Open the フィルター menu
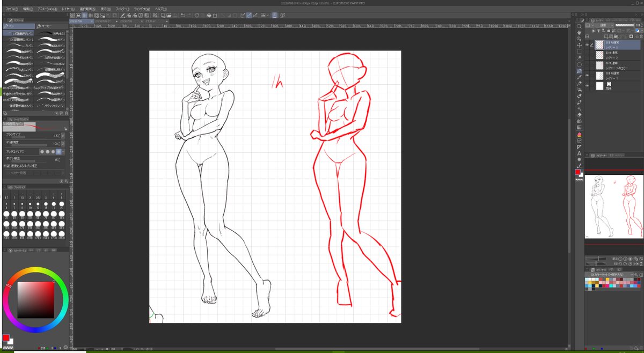Image resolution: width=644 pixels, height=353 pixels. (122, 9)
